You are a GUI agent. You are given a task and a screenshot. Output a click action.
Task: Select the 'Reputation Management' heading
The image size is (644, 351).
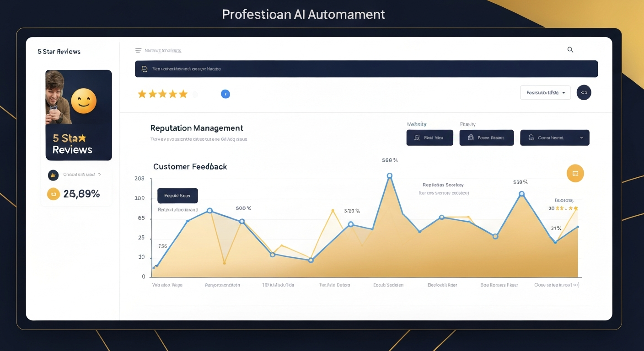coord(197,128)
